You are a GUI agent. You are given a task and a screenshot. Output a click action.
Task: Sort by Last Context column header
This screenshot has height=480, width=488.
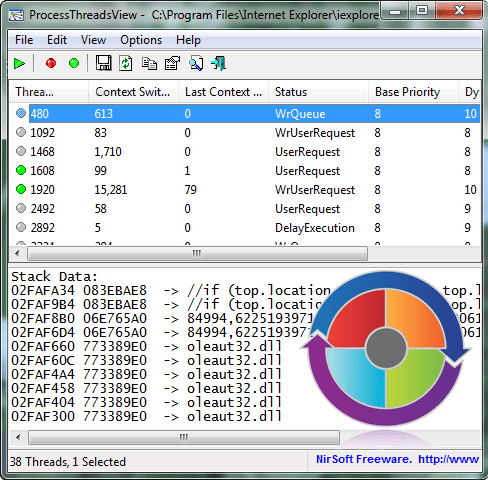click(223, 92)
